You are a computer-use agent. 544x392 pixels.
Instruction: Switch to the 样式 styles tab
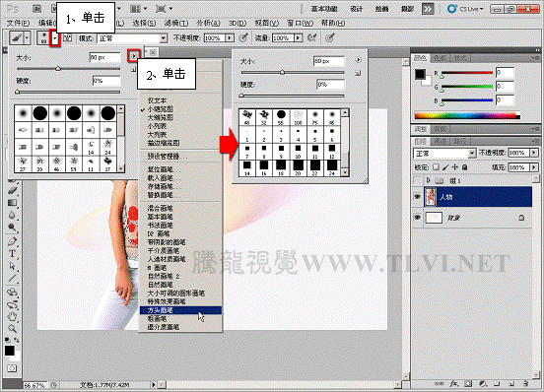tap(459, 58)
